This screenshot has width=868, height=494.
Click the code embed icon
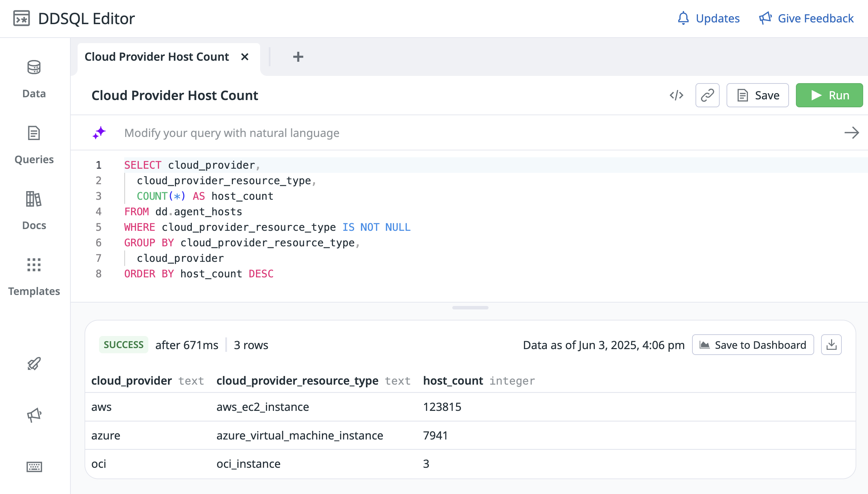[677, 95]
